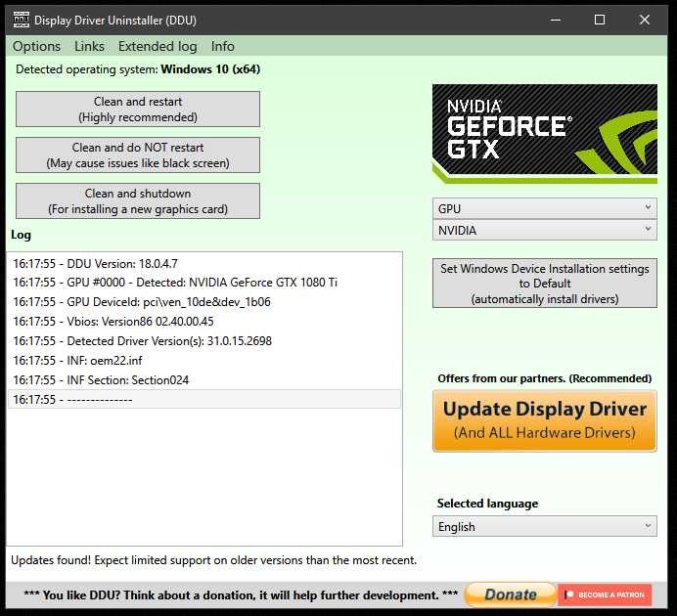Click the DDU app icon in title bar
This screenshot has height=616, width=677.
[x=21, y=20]
